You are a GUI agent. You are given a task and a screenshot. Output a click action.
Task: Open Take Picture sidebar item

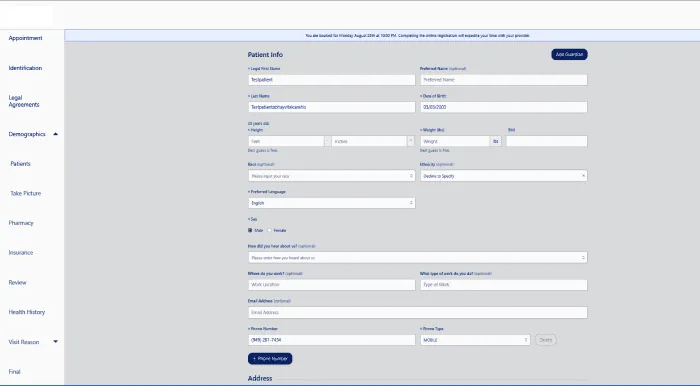click(26, 193)
